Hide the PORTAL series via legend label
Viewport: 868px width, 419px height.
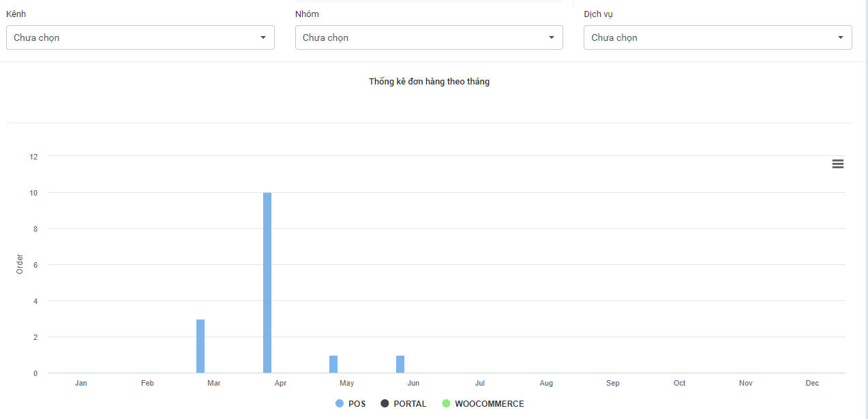pyautogui.click(x=410, y=404)
